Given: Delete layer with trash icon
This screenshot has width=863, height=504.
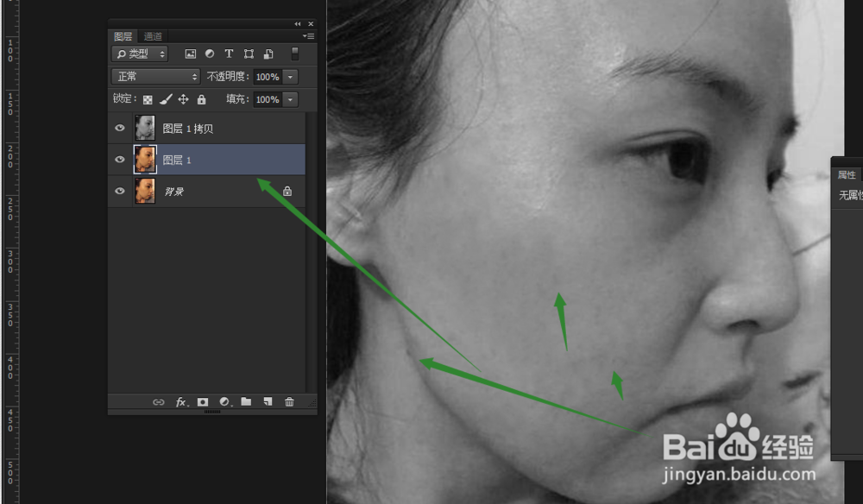Looking at the screenshot, I should pyautogui.click(x=289, y=402).
